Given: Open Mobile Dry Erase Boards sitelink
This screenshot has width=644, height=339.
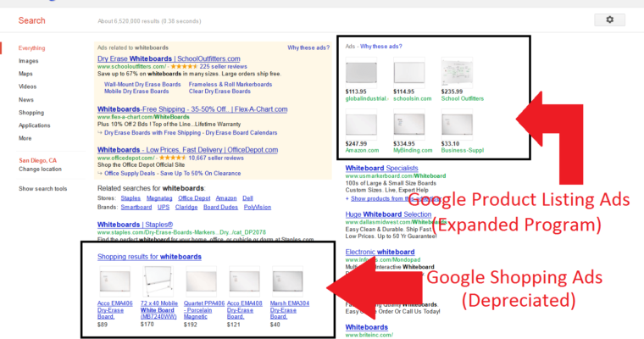Looking at the screenshot, I should [136, 92].
